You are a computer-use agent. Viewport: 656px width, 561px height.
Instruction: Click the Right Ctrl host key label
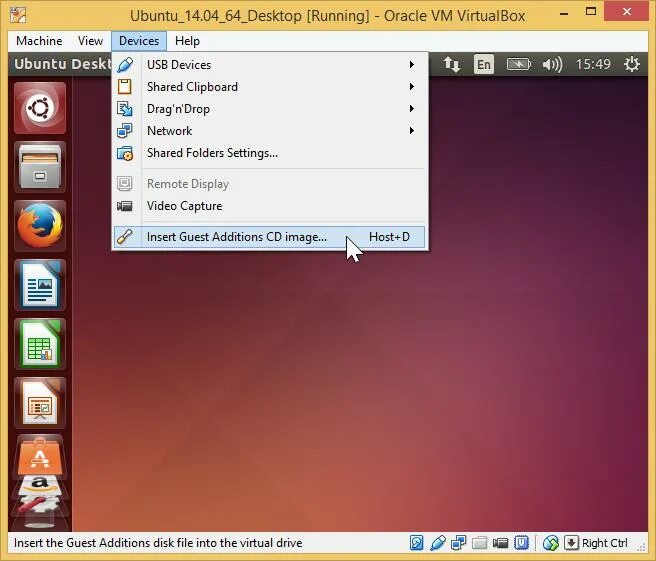[x=605, y=543]
